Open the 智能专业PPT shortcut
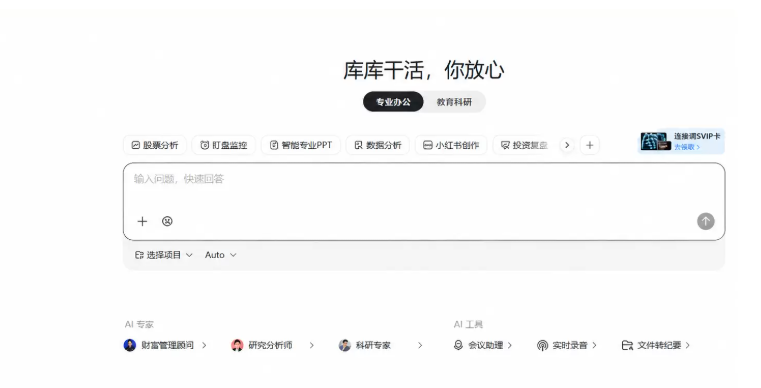Viewport: 761px width, 388px height. tap(301, 145)
